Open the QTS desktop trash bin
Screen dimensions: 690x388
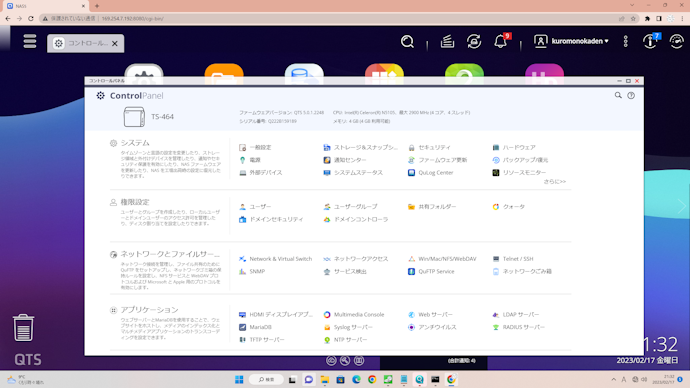(x=23, y=328)
